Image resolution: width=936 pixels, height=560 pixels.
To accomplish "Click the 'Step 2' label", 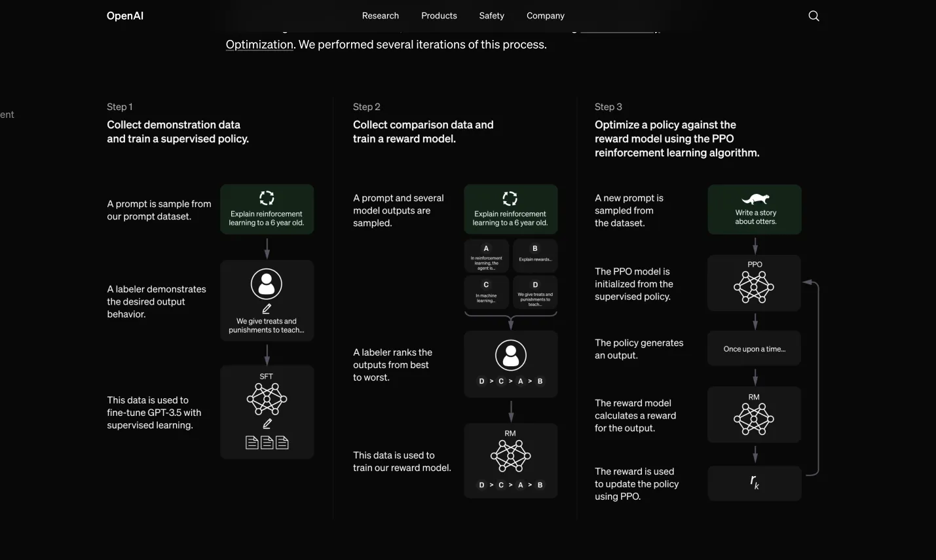I will [367, 107].
